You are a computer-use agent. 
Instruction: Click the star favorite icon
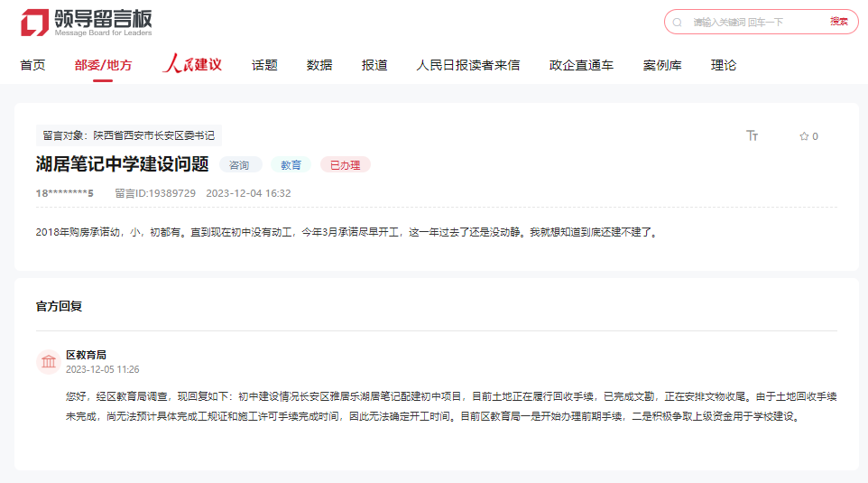804,136
